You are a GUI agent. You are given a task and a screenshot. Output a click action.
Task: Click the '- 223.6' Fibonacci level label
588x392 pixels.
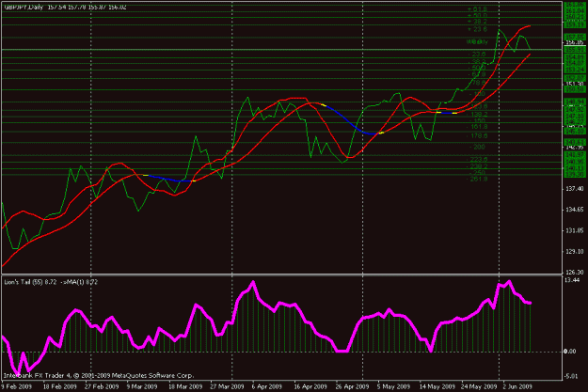click(477, 159)
